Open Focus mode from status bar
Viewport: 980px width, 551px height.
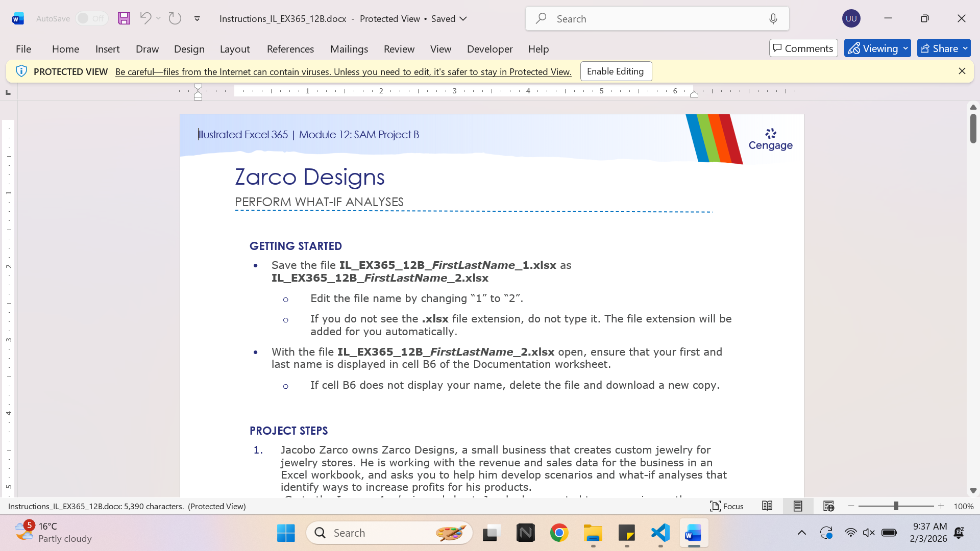727,506
